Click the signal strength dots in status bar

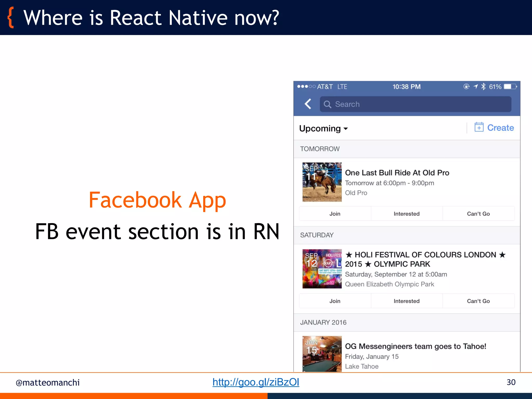(306, 87)
